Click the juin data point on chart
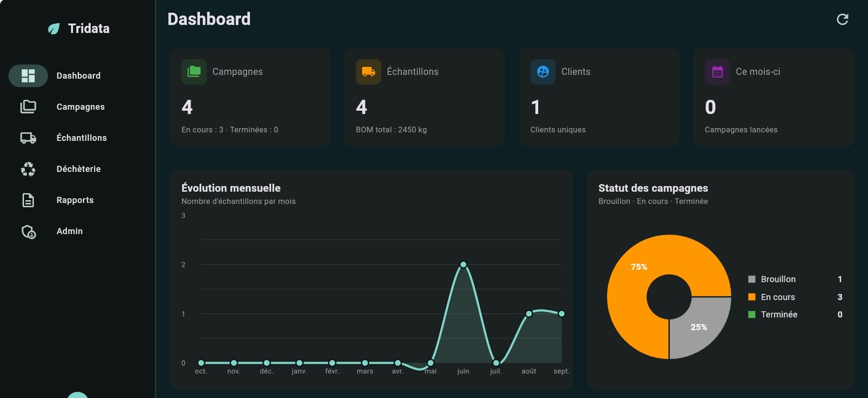Image resolution: width=868 pixels, height=398 pixels. (x=463, y=265)
